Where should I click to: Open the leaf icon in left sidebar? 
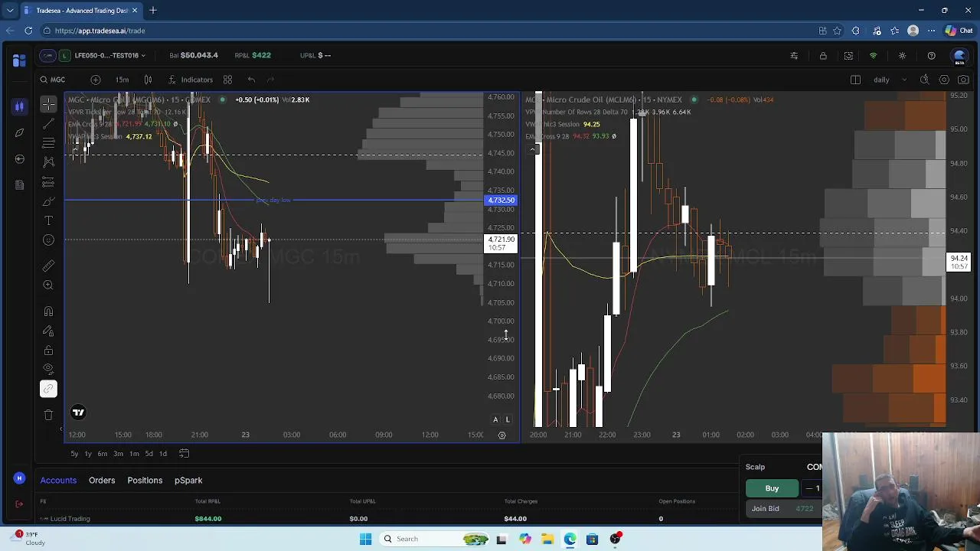point(19,132)
